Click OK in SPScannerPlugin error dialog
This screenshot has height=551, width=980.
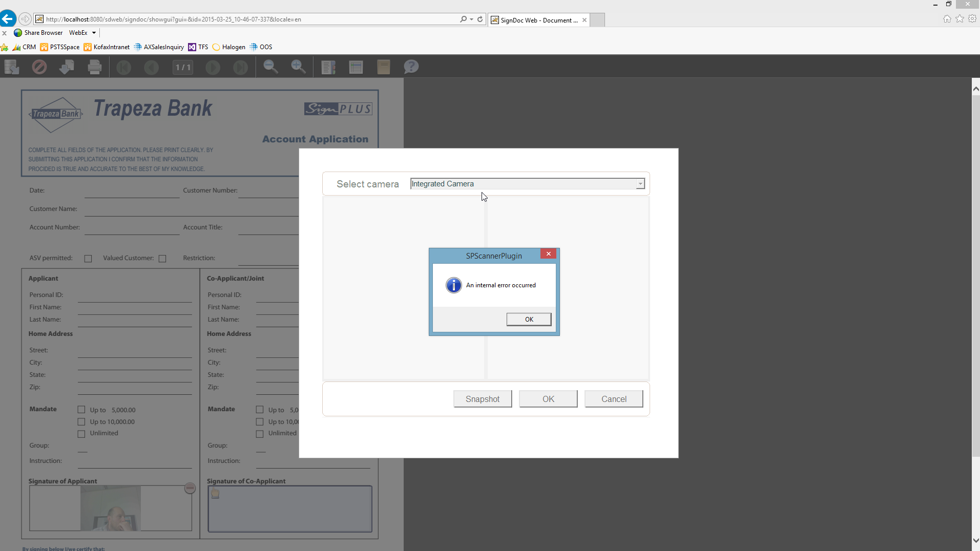tap(529, 319)
